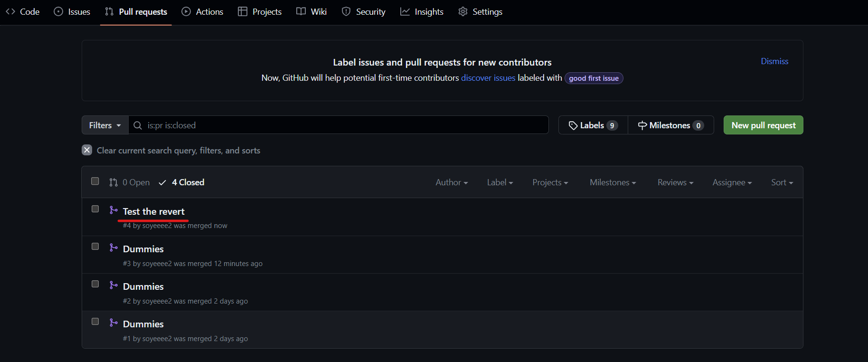Click the merged icon beside Test the revert
Screen dimensions: 868x362
[x=113, y=210]
